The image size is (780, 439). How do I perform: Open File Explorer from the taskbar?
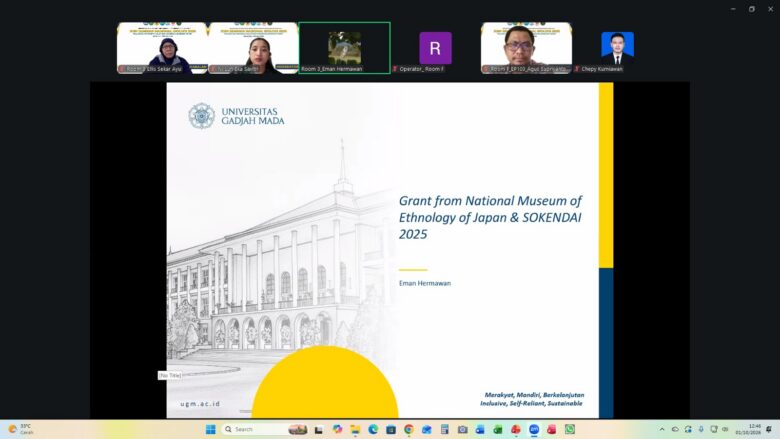coord(355,430)
